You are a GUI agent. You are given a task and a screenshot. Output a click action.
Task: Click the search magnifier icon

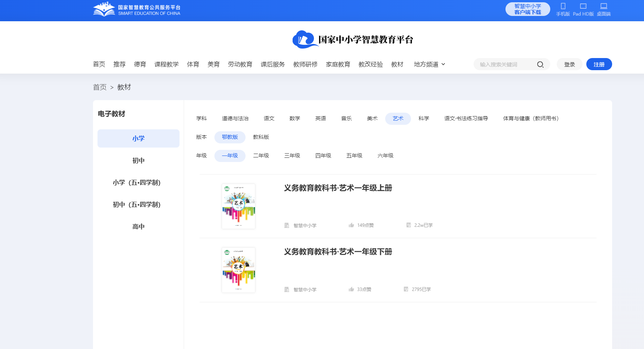click(x=540, y=64)
